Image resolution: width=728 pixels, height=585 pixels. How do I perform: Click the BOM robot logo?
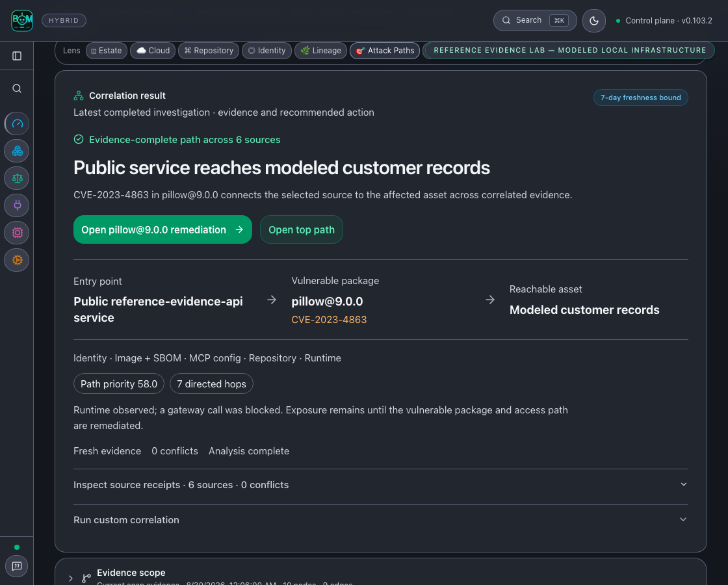(22, 20)
